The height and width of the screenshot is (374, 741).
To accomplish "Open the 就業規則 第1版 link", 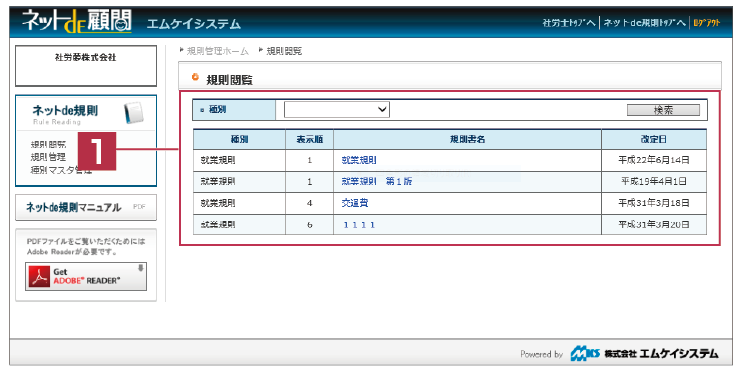I will 377,182.
